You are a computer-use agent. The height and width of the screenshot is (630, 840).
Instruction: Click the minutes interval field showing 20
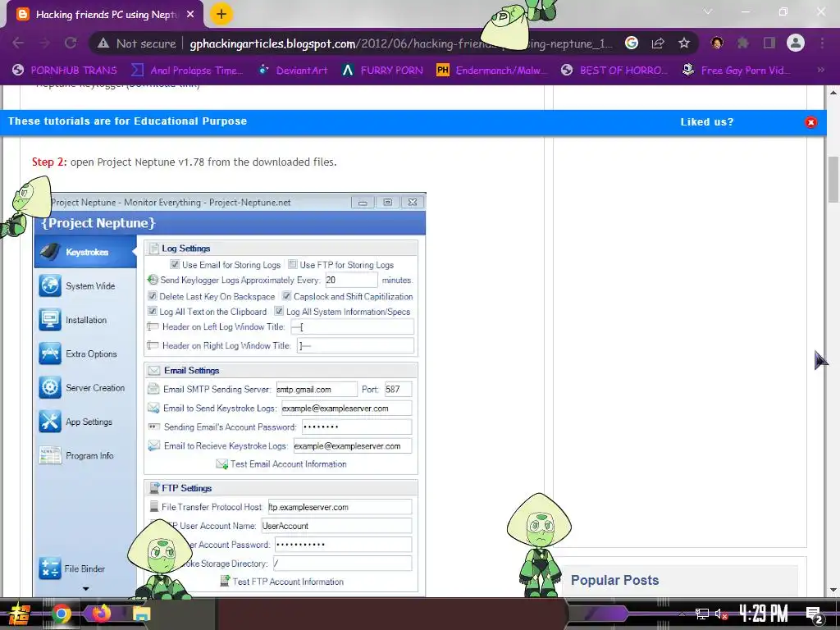(351, 281)
